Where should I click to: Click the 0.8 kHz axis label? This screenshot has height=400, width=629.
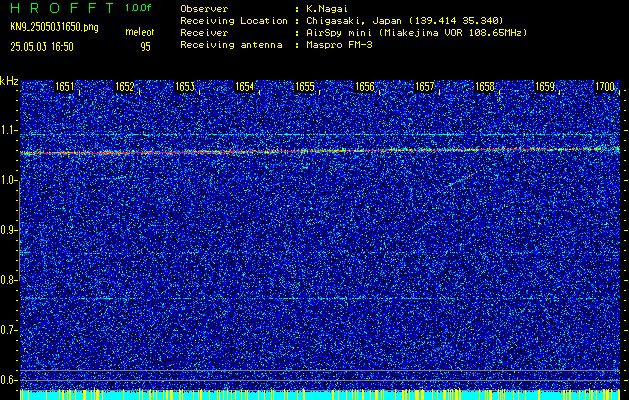[x=8, y=280]
